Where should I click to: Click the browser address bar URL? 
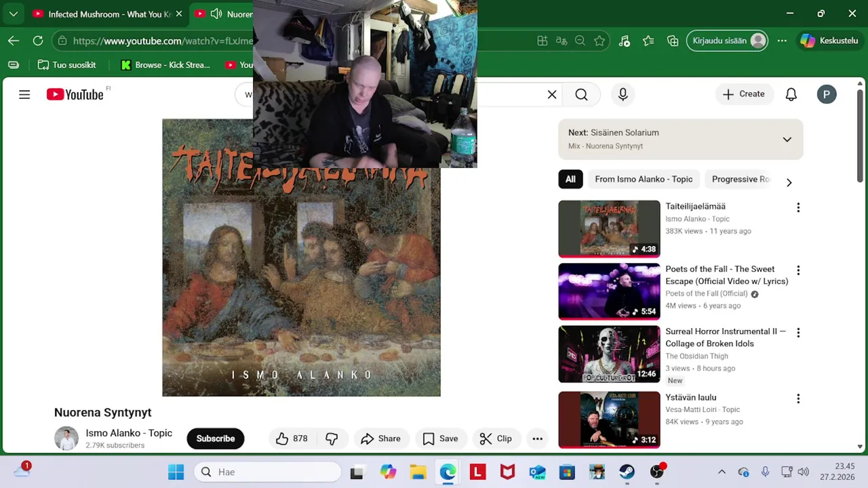163,41
